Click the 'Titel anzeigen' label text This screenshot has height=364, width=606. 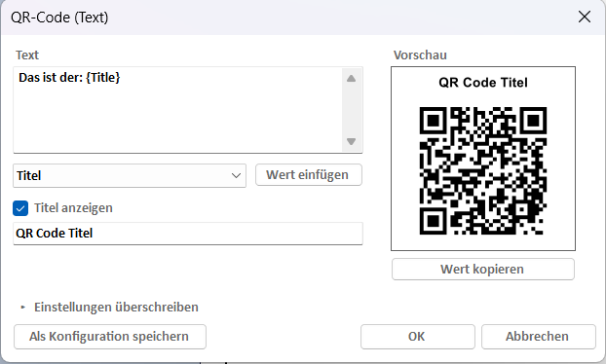[x=73, y=208]
